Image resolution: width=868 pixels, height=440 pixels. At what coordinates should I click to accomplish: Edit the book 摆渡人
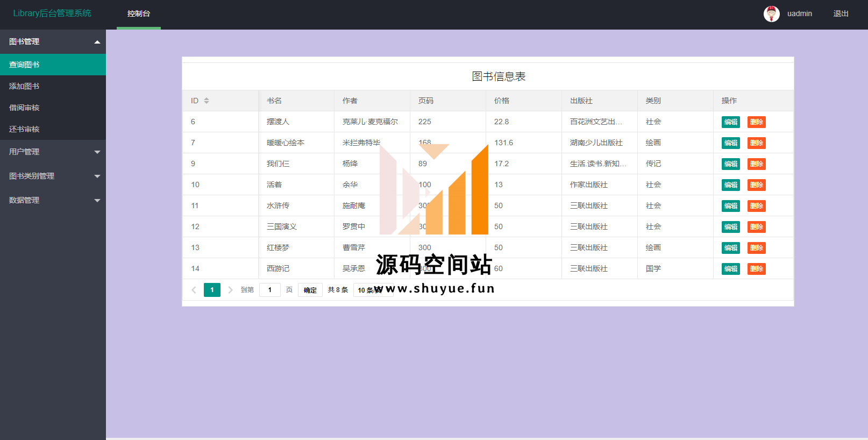tap(731, 122)
